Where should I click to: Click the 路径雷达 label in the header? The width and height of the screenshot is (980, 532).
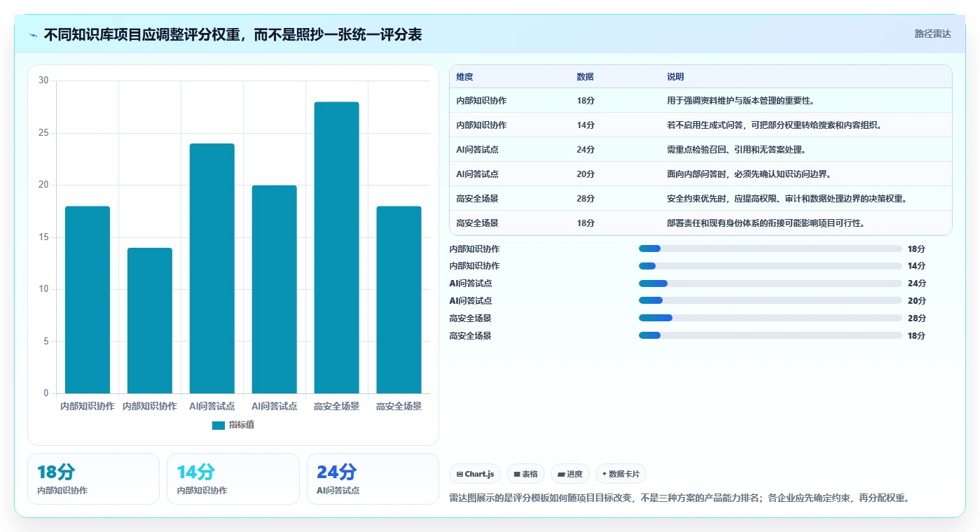tap(932, 34)
